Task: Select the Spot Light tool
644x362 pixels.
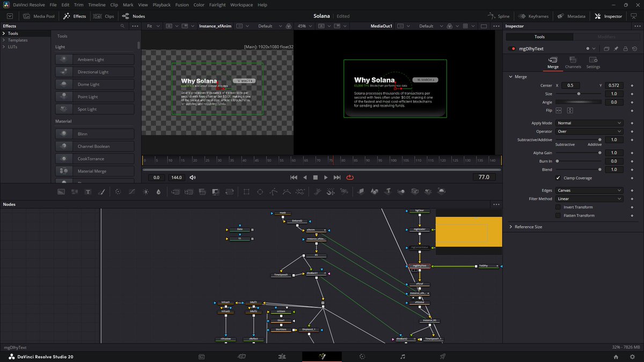Action: click(x=95, y=109)
